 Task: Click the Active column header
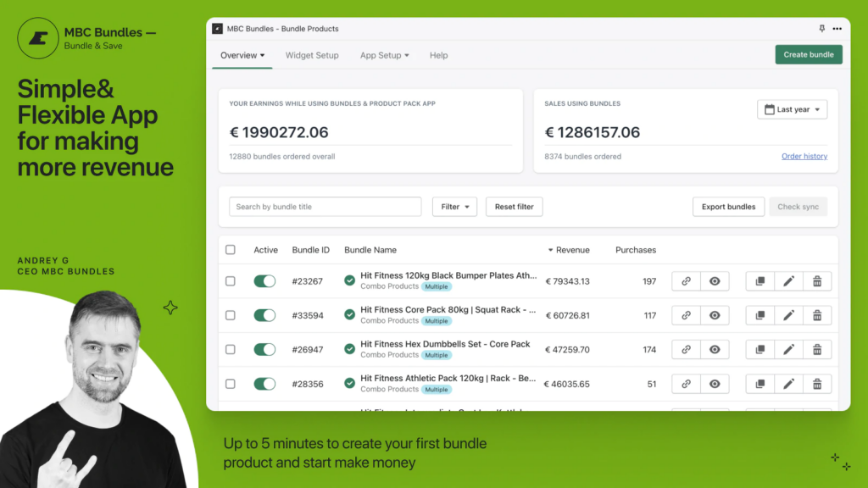pyautogui.click(x=265, y=250)
